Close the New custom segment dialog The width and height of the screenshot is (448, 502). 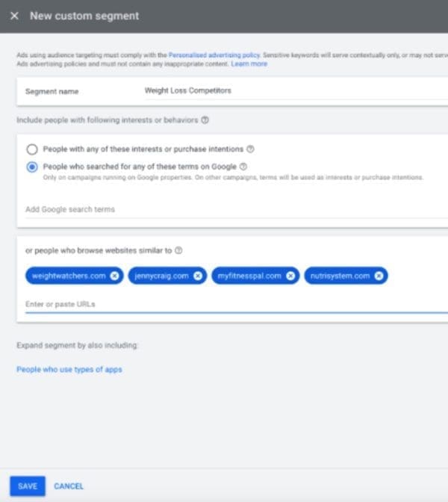14,16
